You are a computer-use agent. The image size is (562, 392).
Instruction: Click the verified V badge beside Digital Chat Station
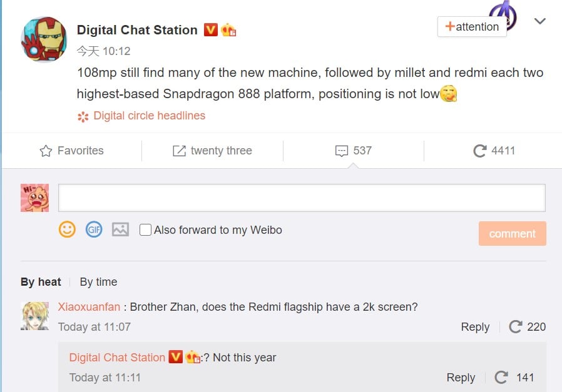211,30
